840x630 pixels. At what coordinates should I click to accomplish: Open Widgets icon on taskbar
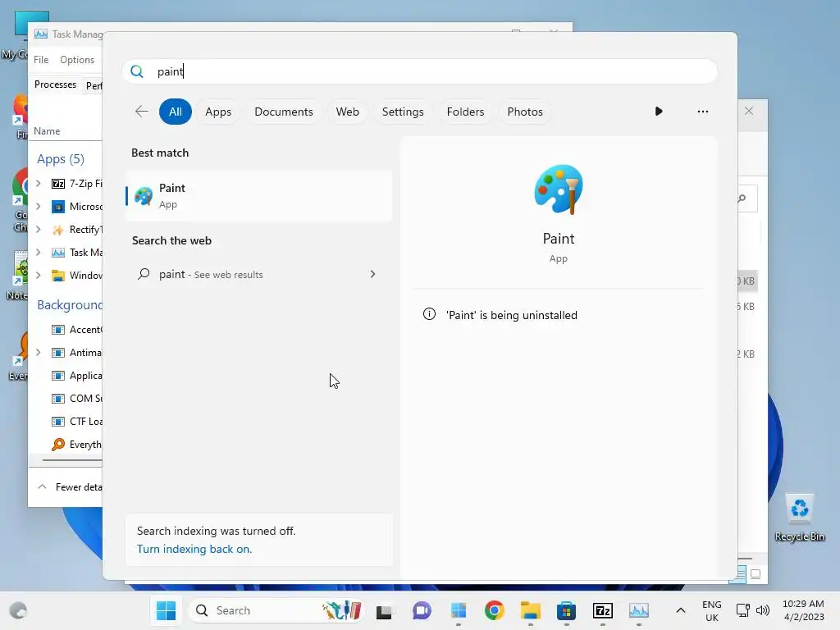(x=458, y=610)
